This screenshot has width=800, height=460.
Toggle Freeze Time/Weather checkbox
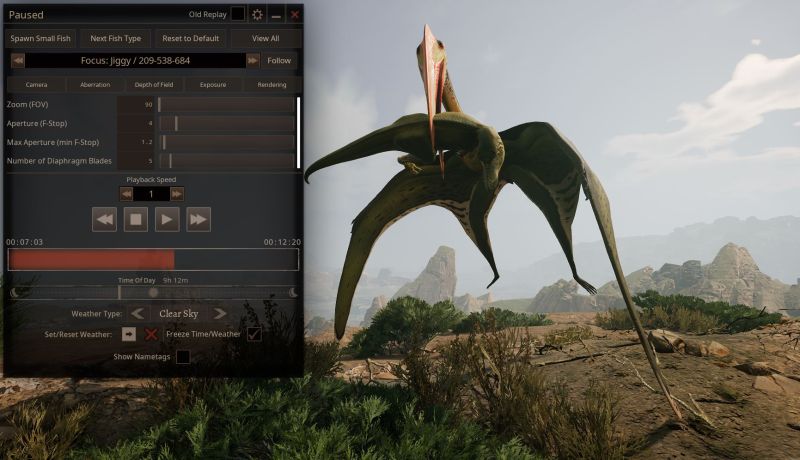click(254, 334)
